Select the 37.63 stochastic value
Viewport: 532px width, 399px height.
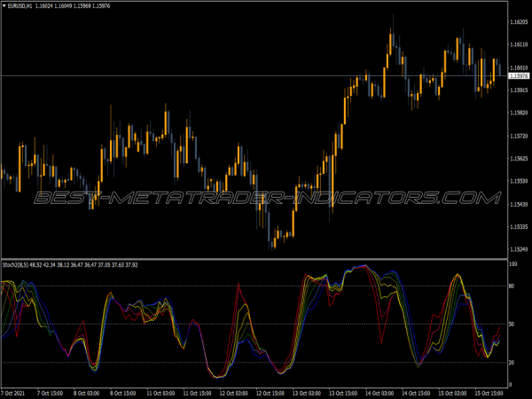[118, 265]
